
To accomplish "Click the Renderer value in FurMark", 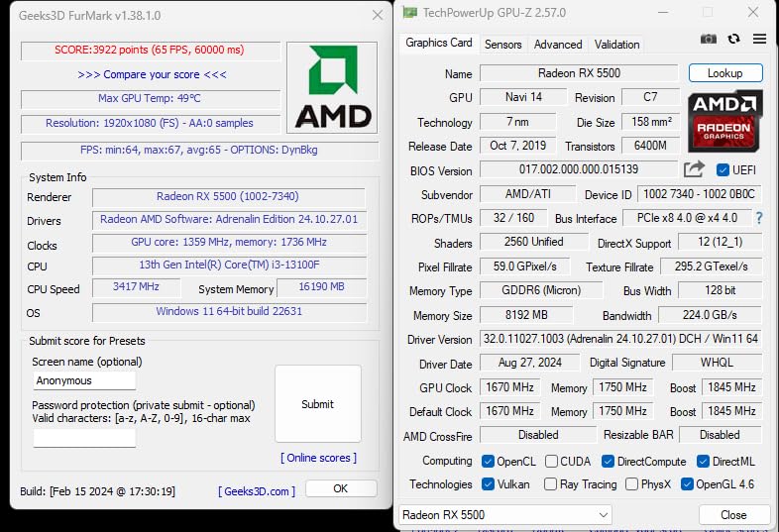I will pos(229,196).
